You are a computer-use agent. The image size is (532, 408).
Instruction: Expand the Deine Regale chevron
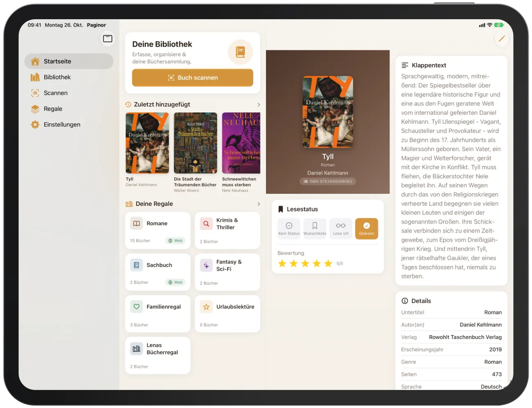click(259, 204)
